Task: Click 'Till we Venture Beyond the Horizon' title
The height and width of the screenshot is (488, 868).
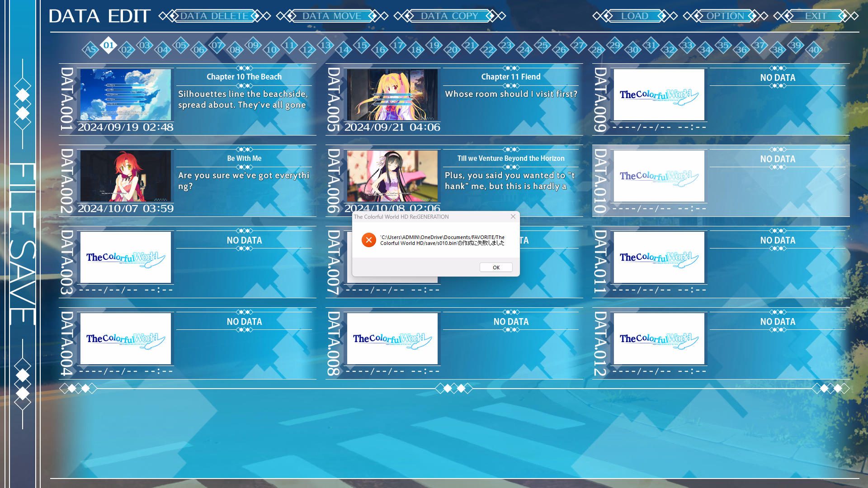Action: (x=511, y=159)
